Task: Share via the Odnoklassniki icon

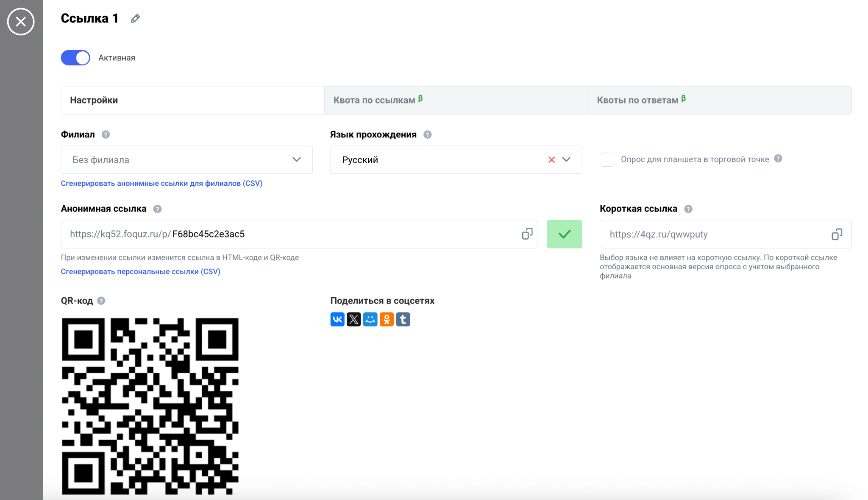Action: click(387, 319)
